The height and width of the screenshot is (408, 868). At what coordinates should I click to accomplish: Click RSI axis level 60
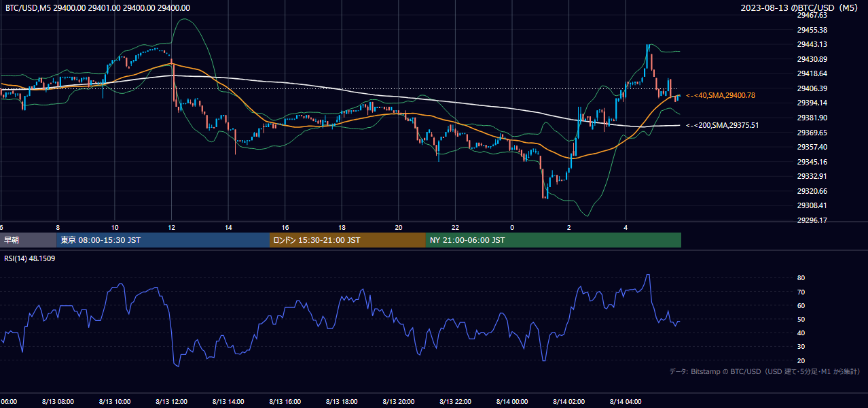pyautogui.click(x=801, y=305)
